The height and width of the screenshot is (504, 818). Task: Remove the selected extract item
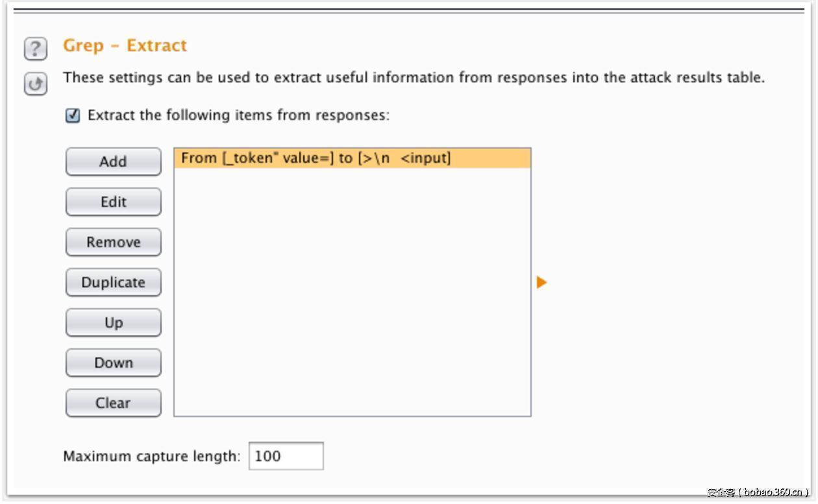(113, 242)
